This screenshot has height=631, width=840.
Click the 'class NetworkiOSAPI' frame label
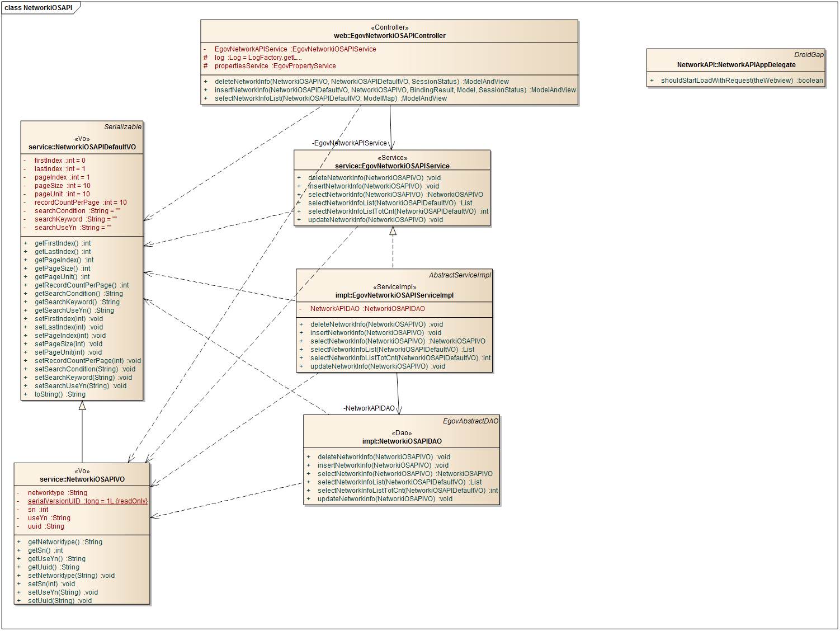coord(38,8)
